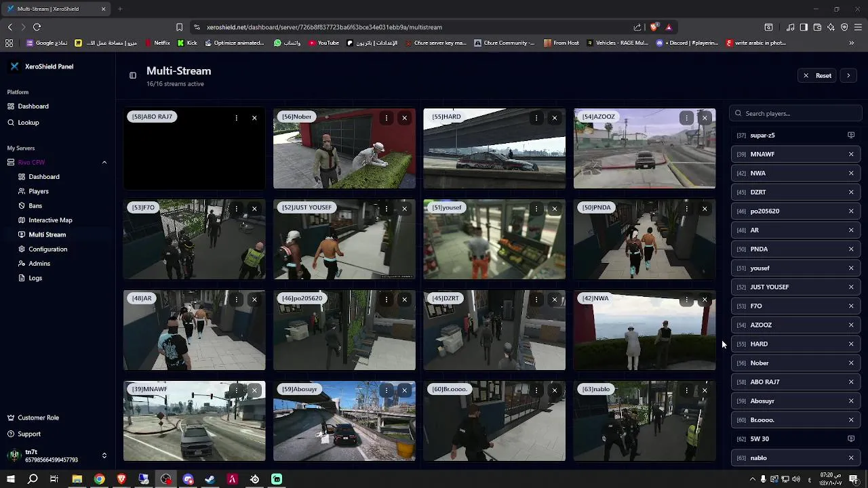The width and height of the screenshot is (868, 488).
Task: Close the [56]Nober stream tile
Action: [404, 118]
